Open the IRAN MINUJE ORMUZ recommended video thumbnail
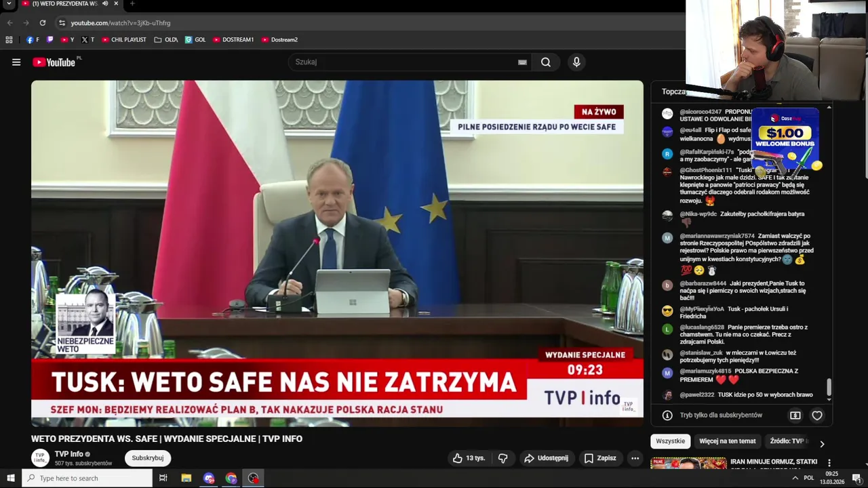 [688, 464]
